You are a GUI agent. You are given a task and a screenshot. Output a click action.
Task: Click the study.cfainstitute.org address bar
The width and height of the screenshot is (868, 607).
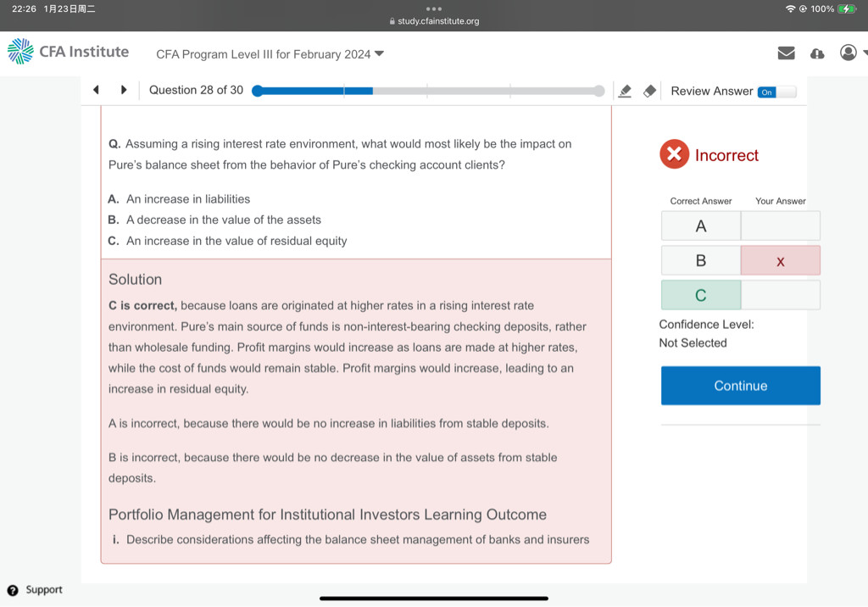(434, 21)
